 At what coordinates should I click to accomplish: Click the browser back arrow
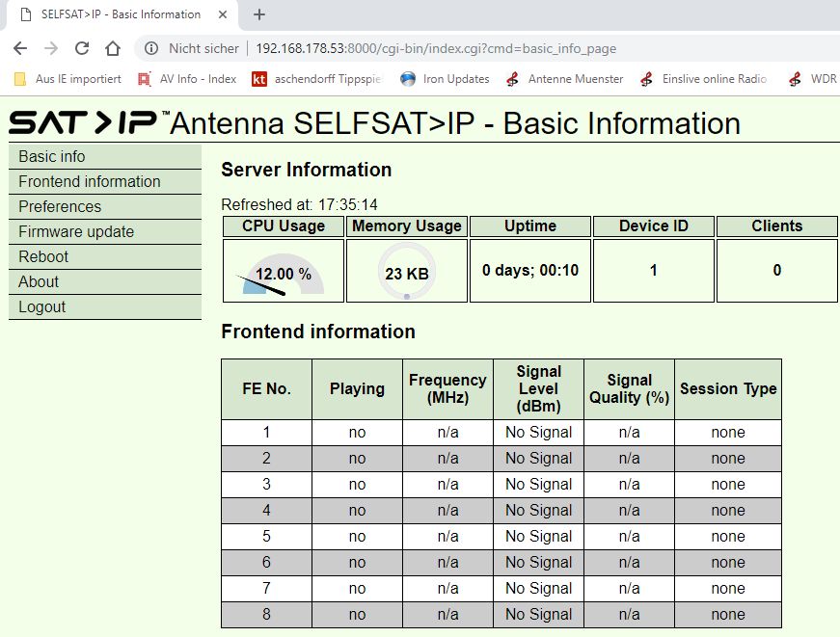coord(20,48)
